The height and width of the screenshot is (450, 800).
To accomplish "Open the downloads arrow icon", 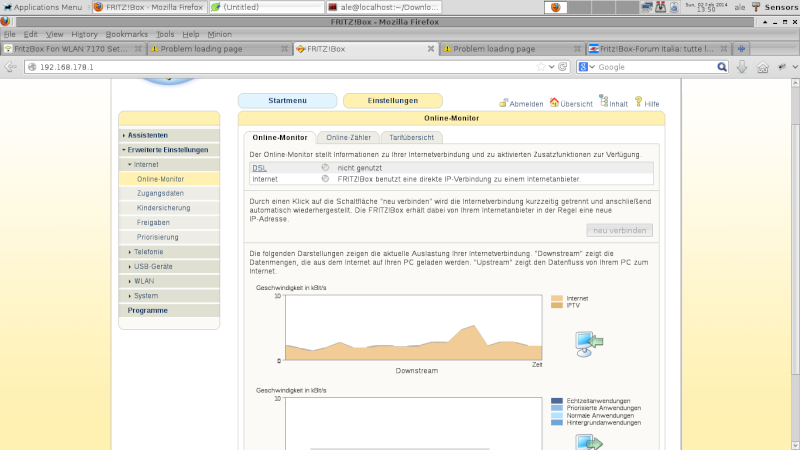I will [x=742, y=67].
